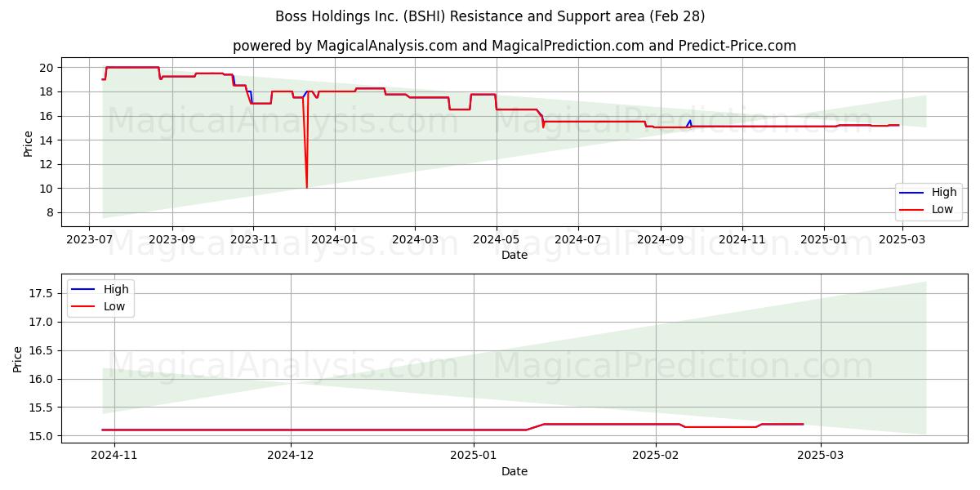This screenshot has width=980, height=490.
Task: Click the '2023-07' tick label
Action: point(89,240)
